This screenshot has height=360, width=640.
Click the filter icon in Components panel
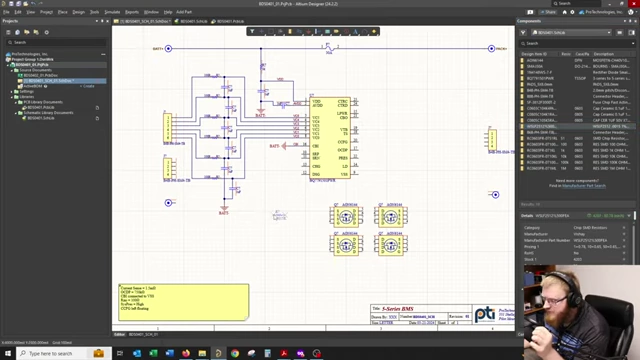523,32
